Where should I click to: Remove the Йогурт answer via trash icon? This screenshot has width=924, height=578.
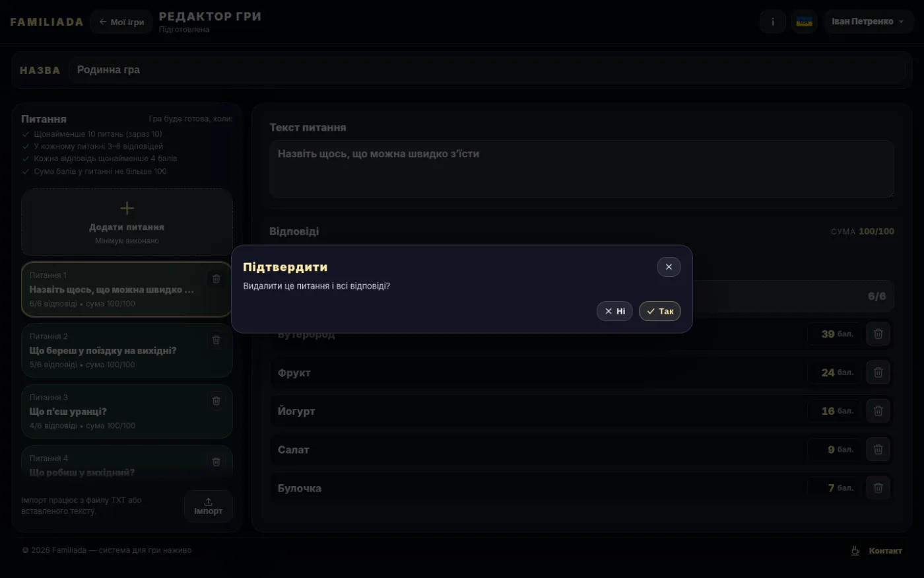pos(878,411)
